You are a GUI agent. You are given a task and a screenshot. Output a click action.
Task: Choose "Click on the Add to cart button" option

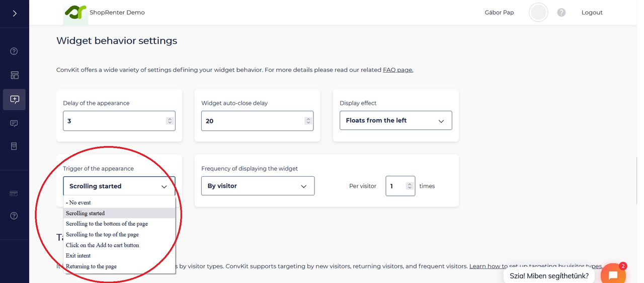(x=103, y=245)
